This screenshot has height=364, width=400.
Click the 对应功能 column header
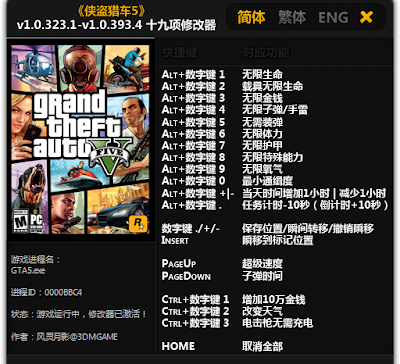(x=266, y=52)
